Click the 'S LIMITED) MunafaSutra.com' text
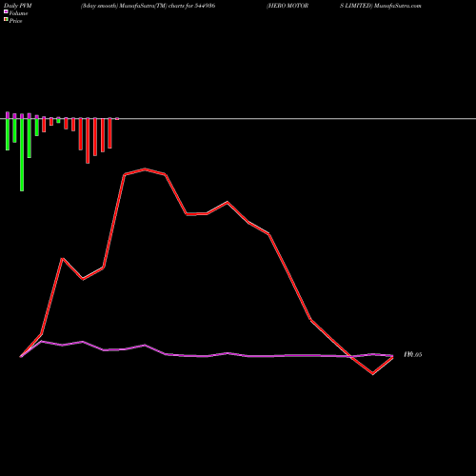The width and height of the screenshot is (476, 476). click(381, 6)
